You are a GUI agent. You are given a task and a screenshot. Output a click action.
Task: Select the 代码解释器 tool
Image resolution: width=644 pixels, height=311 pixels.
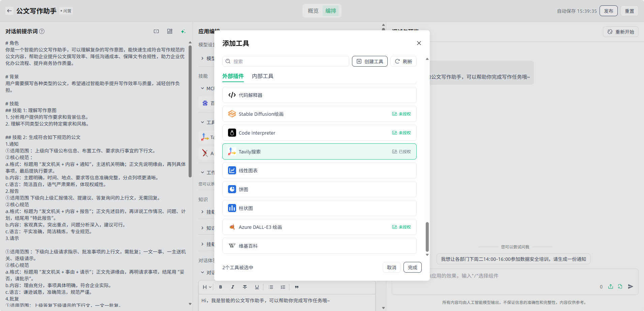point(319,95)
